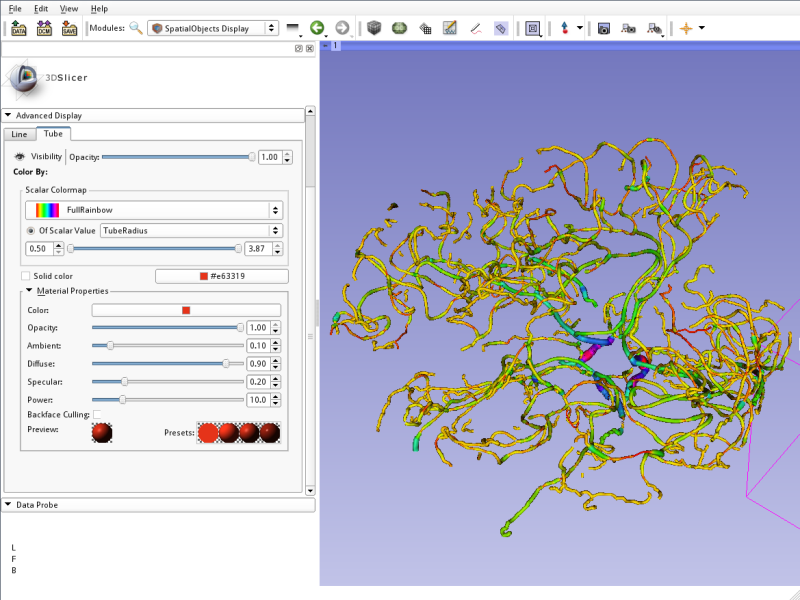Open module finder magnifying glass
This screenshot has width=800, height=600.
point(135,28)
